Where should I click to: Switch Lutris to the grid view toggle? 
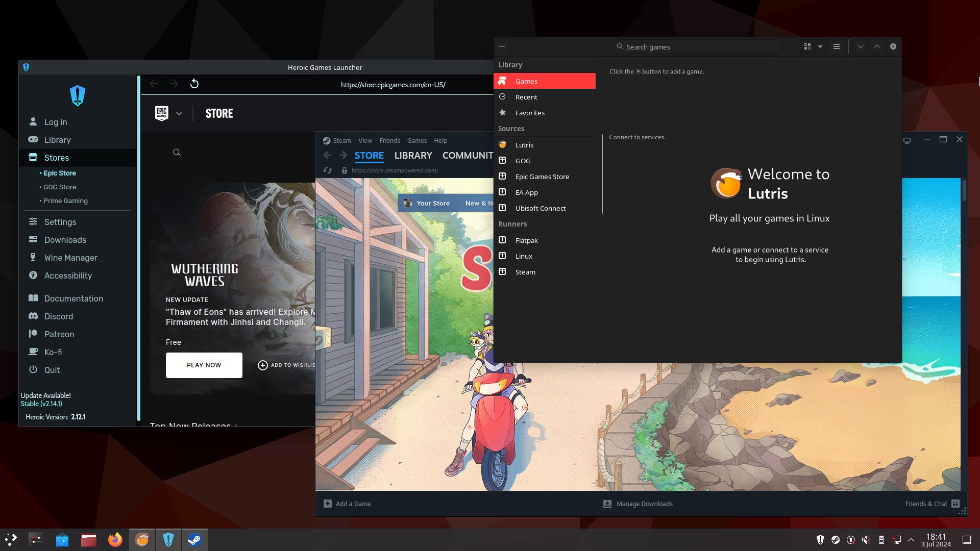pyautogui.click(x=807, y=46)
